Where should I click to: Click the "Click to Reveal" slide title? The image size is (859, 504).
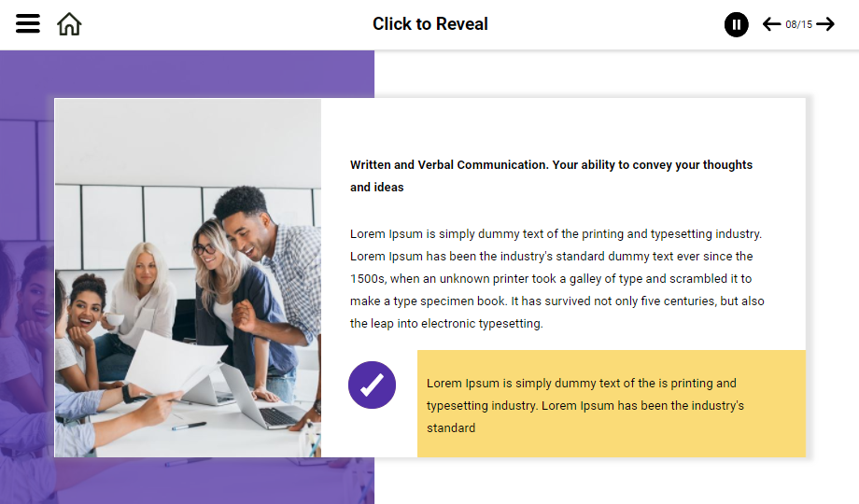pos(429,24)
